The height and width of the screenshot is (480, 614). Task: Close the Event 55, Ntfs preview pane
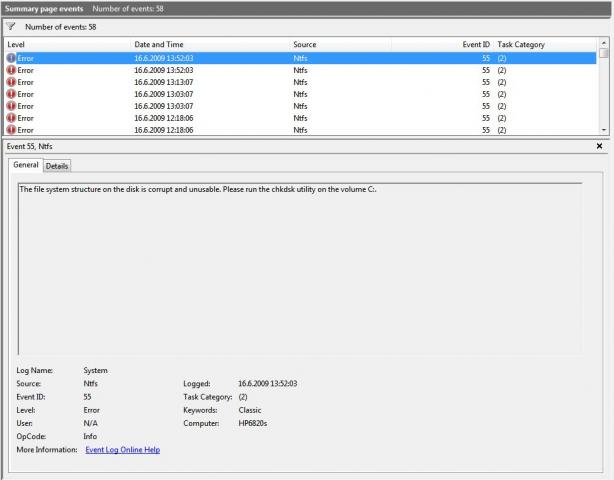[x=599, y=146]
